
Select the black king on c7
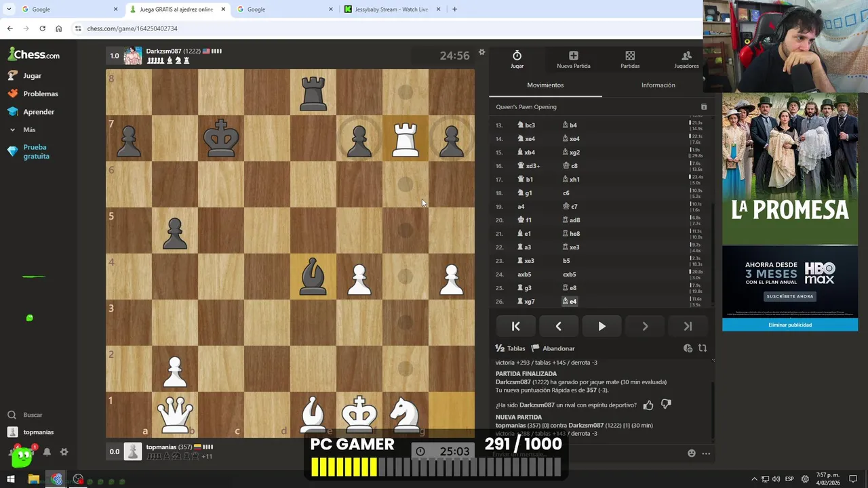click(x=221, y=138)
